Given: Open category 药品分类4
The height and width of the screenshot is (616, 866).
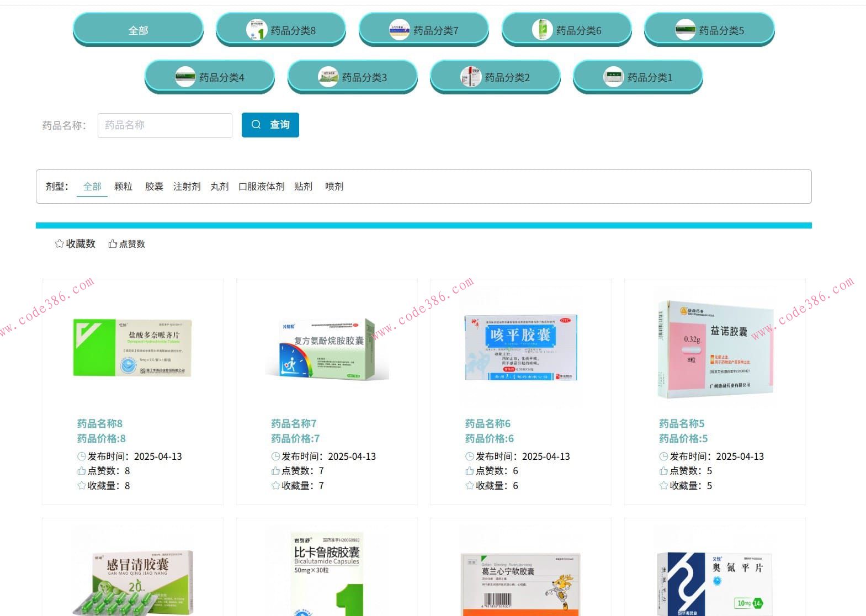Looking at the screenshot, I should (x=210, y=77).
